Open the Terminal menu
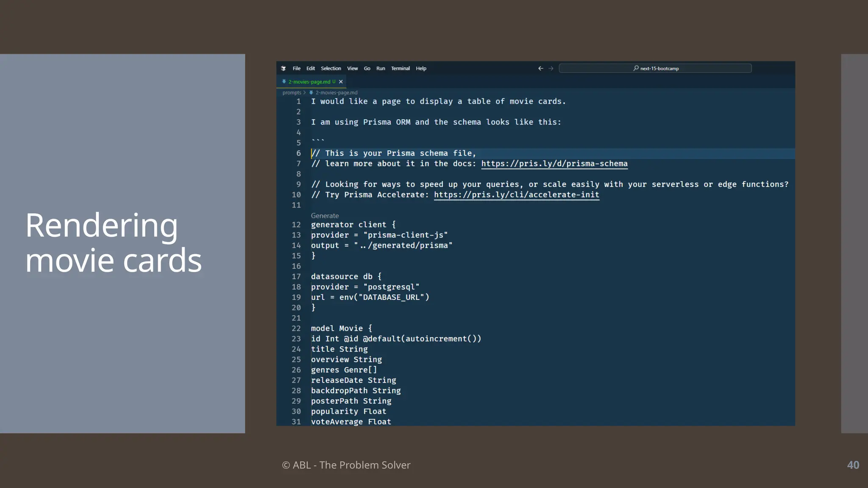This screenshot has height=488, width=868. click(x=400, y=68)
